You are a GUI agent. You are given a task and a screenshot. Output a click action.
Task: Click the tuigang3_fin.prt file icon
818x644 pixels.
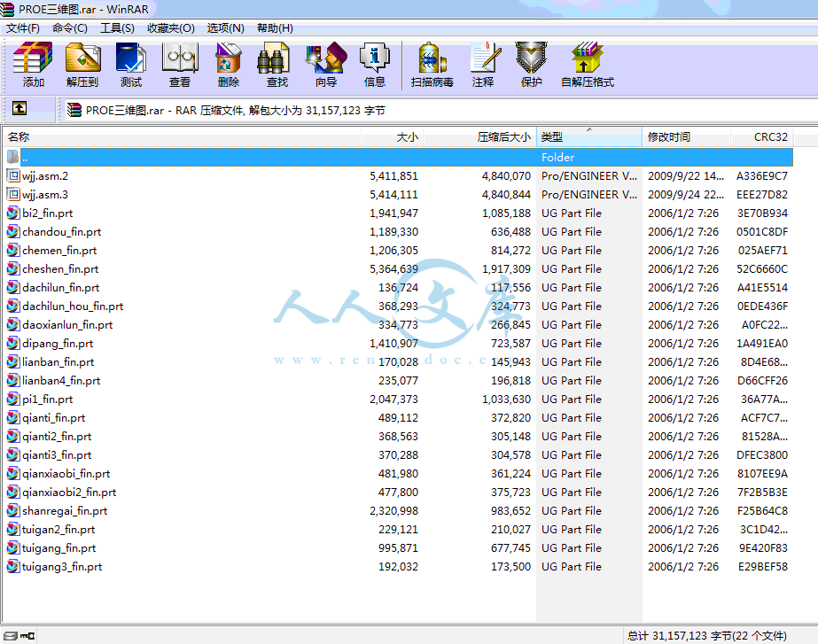click(13, 566)
